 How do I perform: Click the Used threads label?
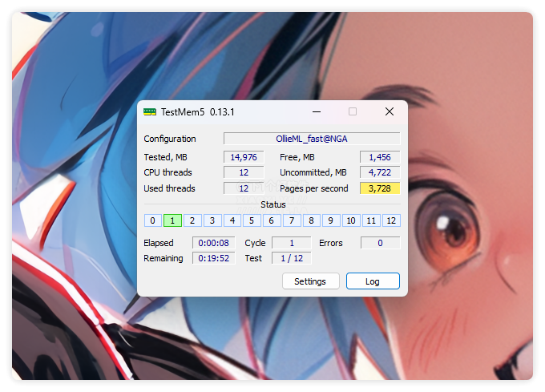tap(170, 188)
